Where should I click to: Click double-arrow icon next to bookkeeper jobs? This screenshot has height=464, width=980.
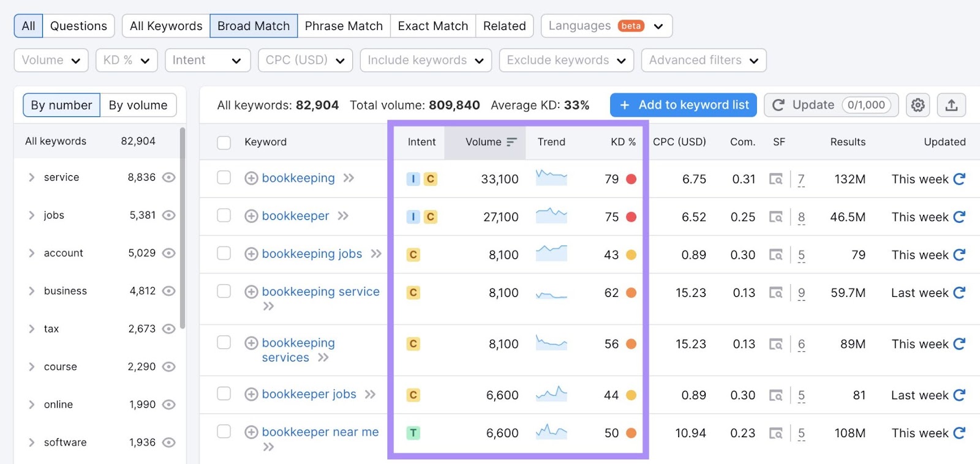(370, 394)
